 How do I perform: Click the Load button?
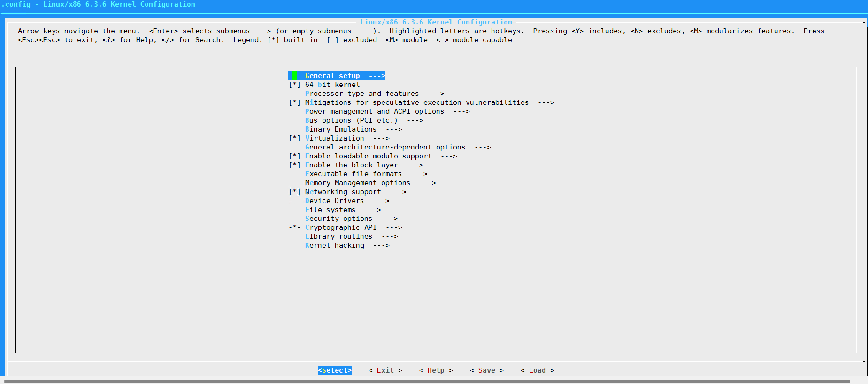pyautogui.click(x=537, y=370)
